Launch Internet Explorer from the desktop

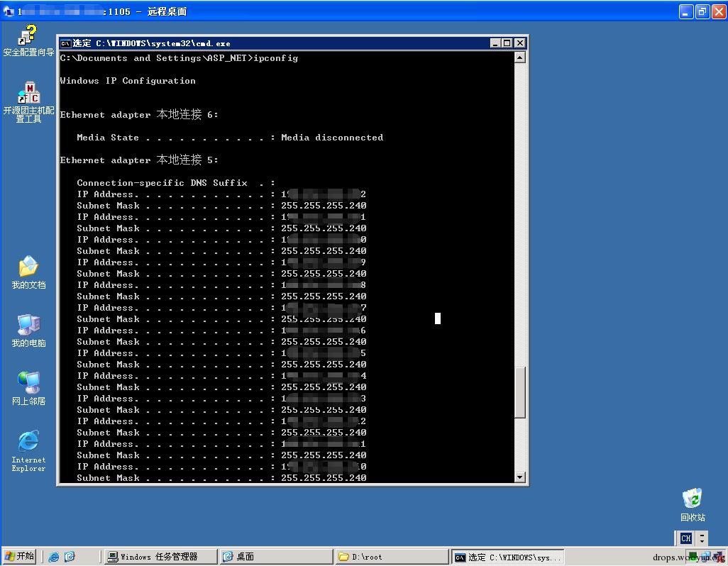[x=28, y=451]
